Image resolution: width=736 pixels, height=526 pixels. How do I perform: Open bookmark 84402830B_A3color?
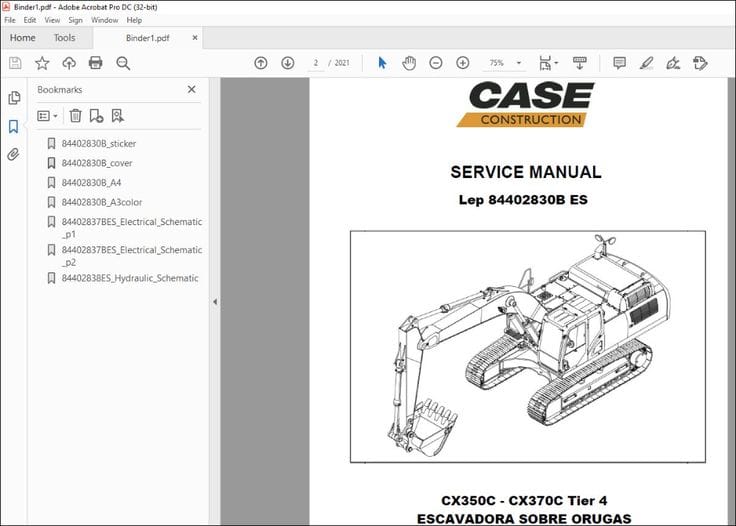click(x=101, y=202)
